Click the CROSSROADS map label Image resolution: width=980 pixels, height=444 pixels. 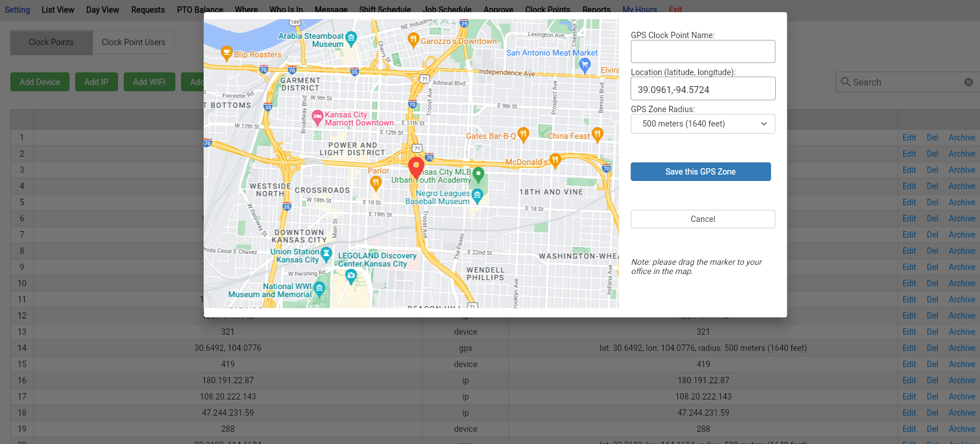(322, 190)
